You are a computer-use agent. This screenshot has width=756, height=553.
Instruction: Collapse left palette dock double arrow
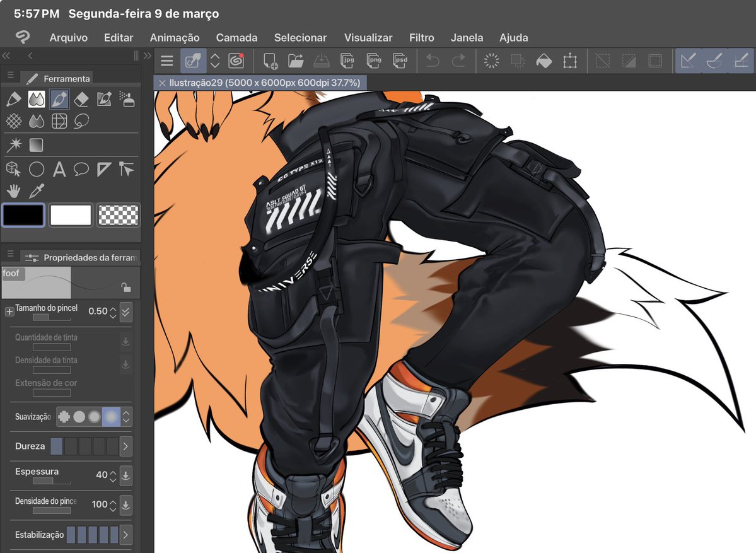click(6, 56)
